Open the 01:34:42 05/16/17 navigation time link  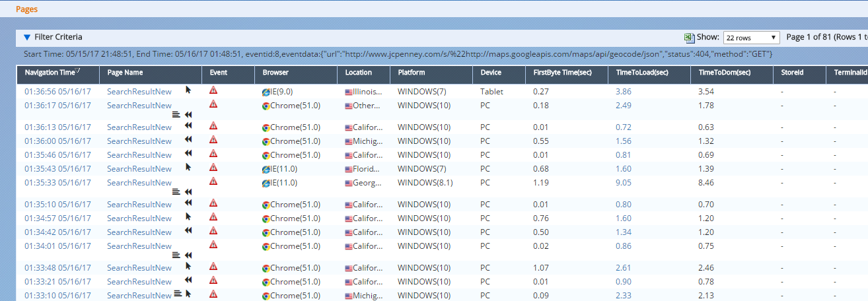click(x=58, y=232)
